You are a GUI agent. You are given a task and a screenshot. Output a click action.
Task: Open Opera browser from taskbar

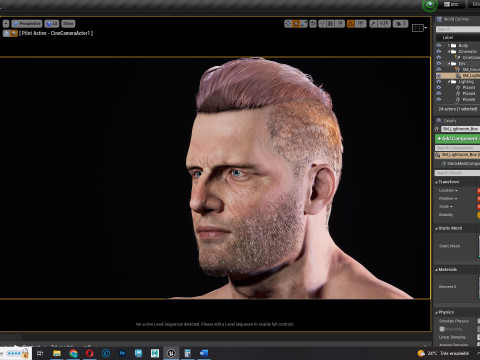90,353
